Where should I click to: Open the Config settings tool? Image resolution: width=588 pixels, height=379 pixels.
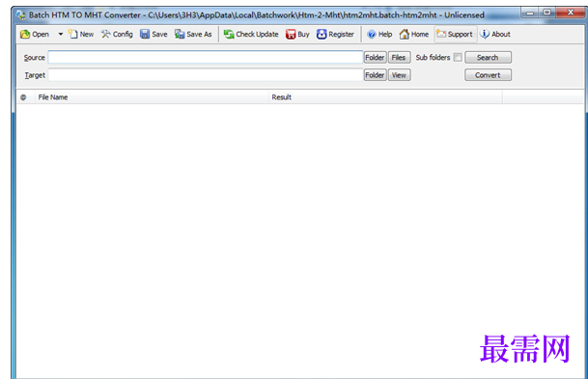point(117,34)
